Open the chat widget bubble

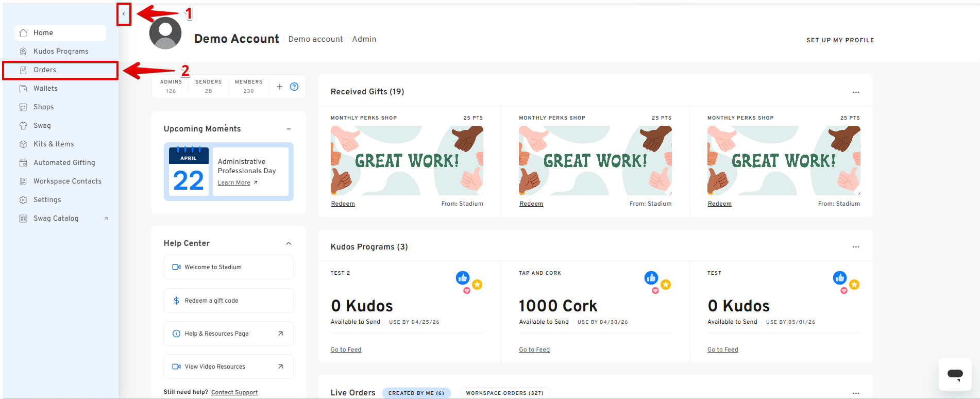coord(955,374)
